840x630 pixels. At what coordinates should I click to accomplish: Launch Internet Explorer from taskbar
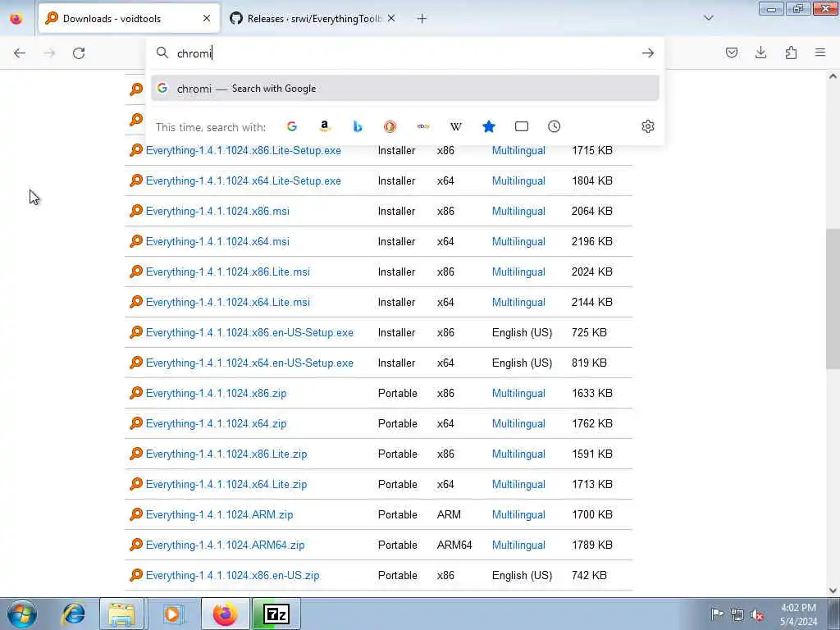click(73, 614)
